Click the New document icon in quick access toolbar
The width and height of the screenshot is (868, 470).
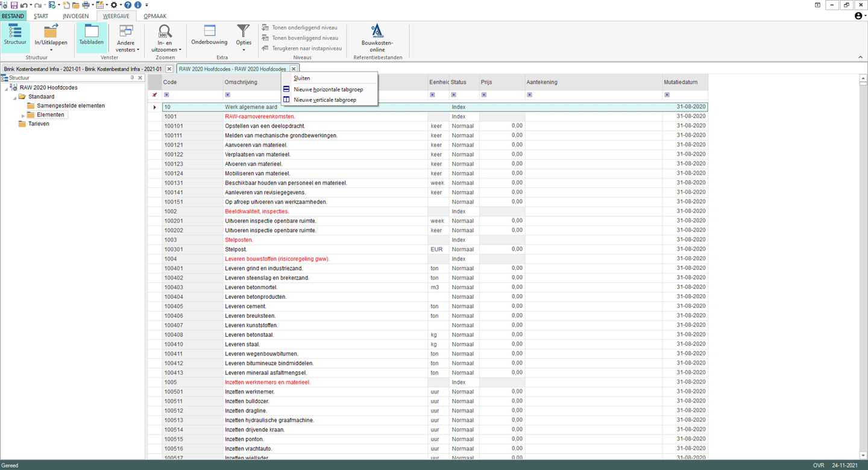click(66, 5)
